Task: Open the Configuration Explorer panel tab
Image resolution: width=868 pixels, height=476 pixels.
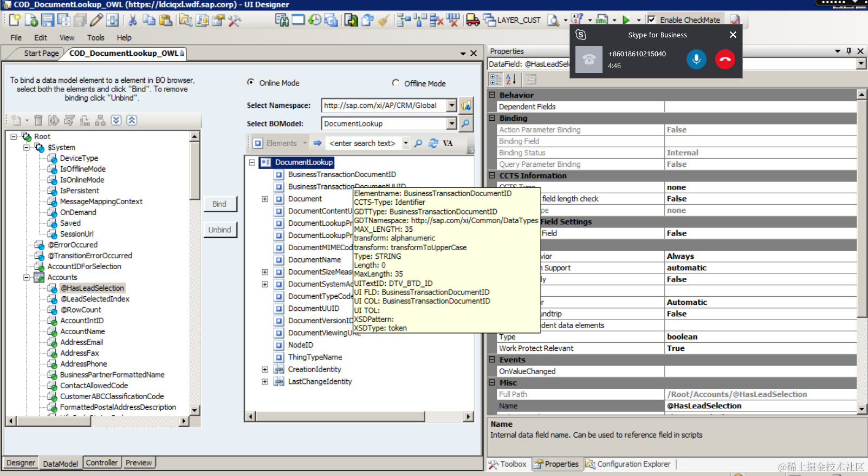Action: coord(629,464)
